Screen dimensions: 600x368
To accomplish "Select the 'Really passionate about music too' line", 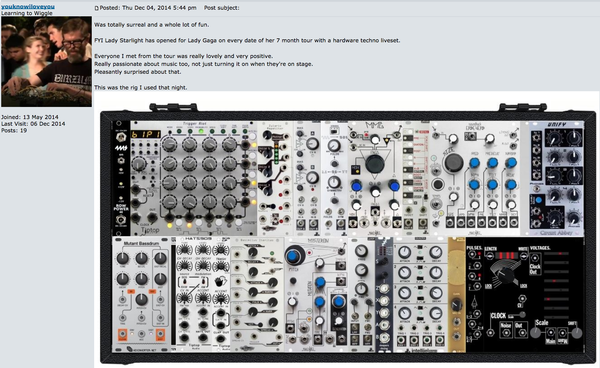I will click(204, 64).
